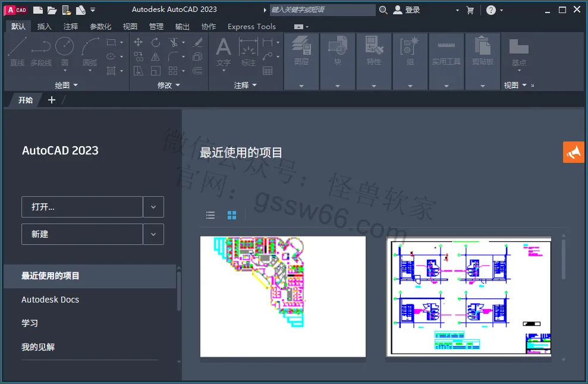Screen dimensions: 588x384
Task: Open the Default (默认) ribbon tab
Action: [18, 26]
